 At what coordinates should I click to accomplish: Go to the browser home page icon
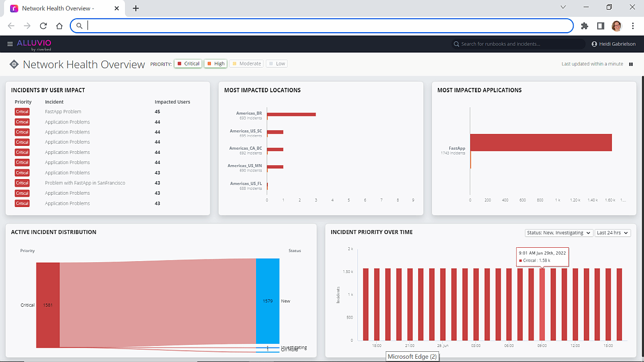[59, 26]
